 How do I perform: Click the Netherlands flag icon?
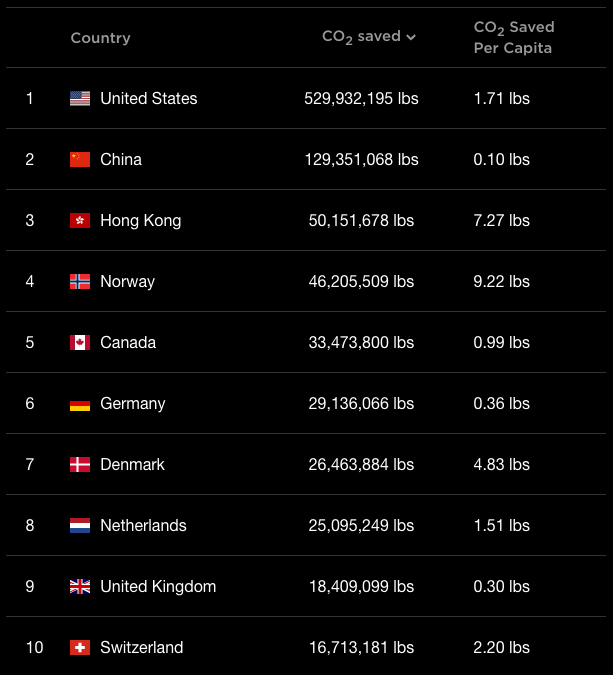[80, 526]
